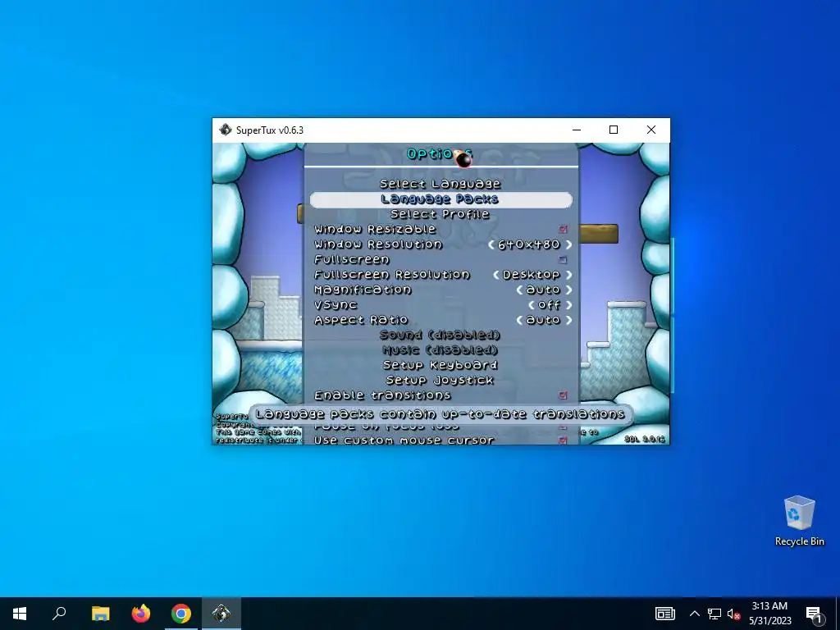Open the Language Packs entry
Image resolution: width=840 pixels, height=630 pixels.
(x=441, y=199)
